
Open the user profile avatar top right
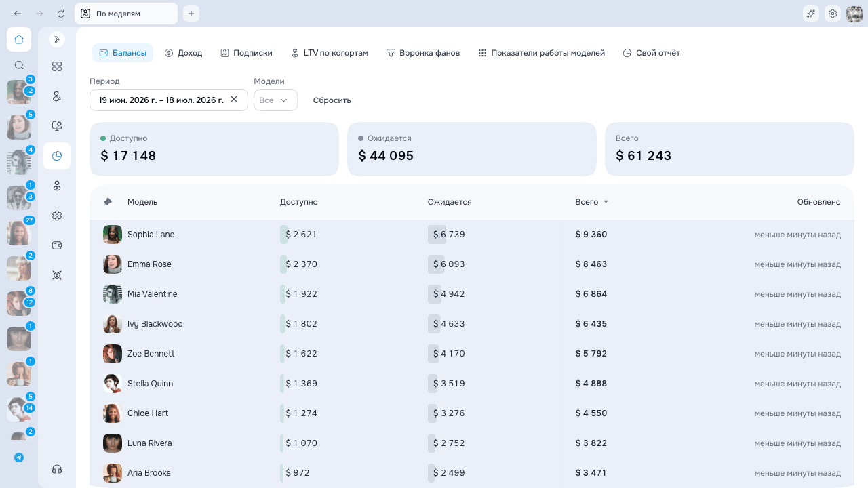854,14
